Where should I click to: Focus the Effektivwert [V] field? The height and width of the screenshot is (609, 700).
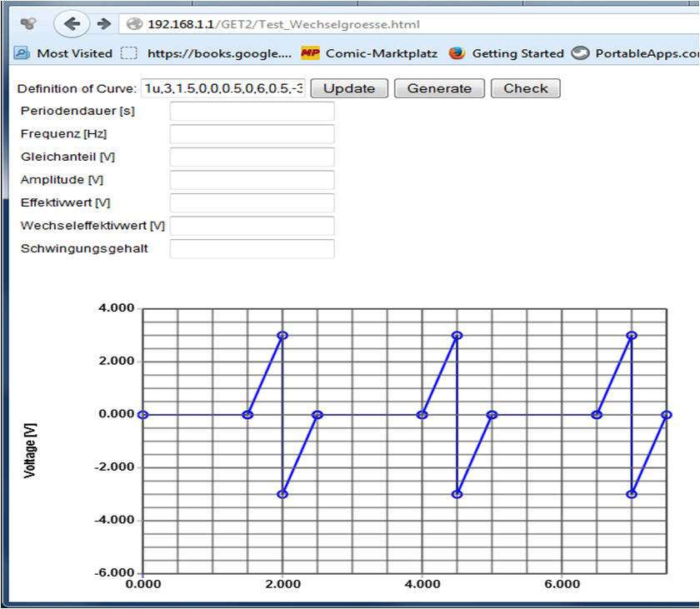coord(252,203)
